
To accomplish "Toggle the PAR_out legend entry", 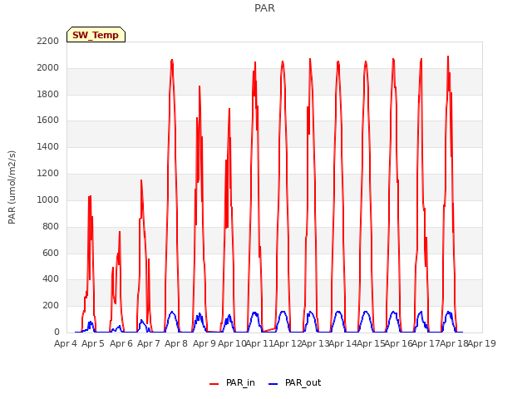I will pyautogui.click(x=294, y=382).
